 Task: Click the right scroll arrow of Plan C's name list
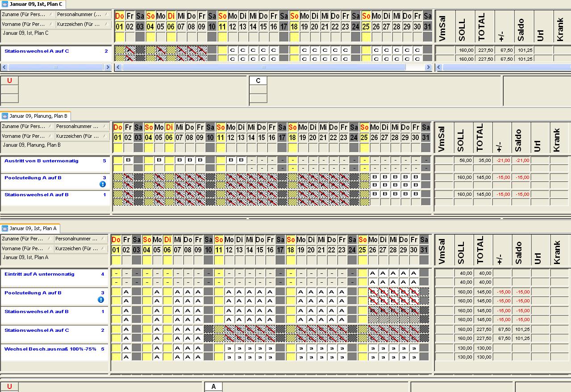pyautogui.click(x=108, y=67)
